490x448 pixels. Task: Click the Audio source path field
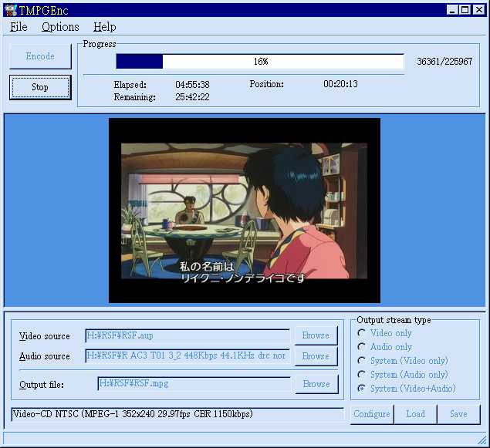click(188, 355)
